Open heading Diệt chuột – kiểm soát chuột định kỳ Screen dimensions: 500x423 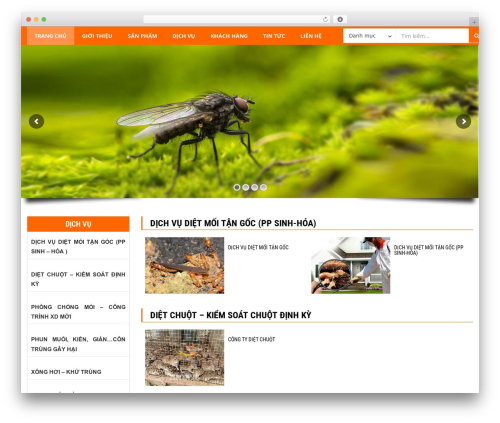coord(230,315)
